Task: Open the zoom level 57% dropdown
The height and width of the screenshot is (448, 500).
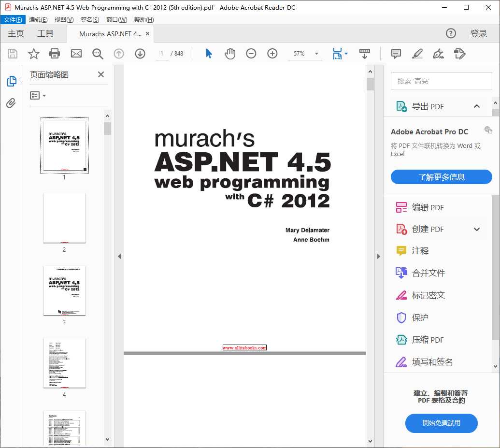Action: [x=316, y=54]
